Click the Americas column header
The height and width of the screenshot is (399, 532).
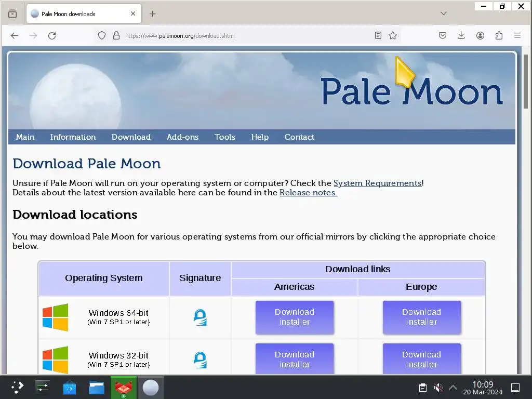tap(294, 287)
